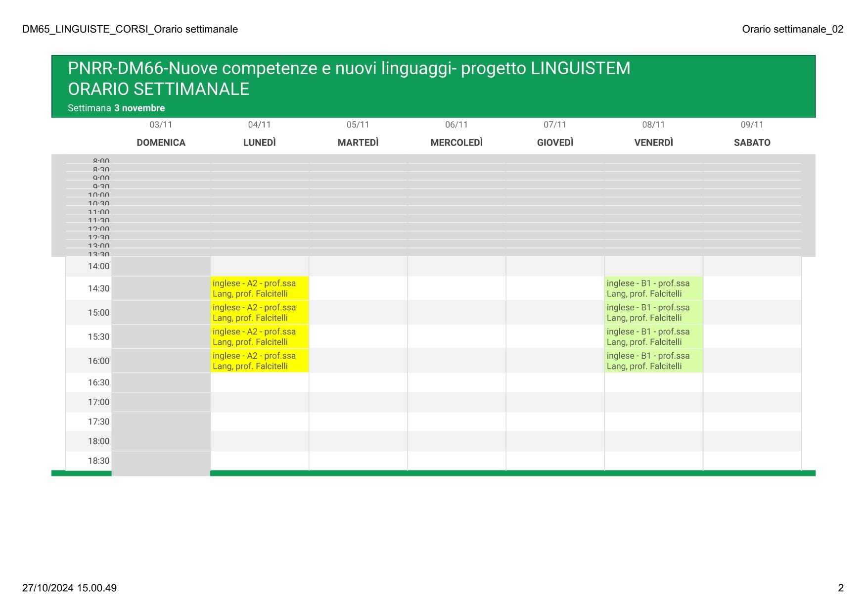This screenshot has height=614, width=868.
Task: Open Monday's 14:30 inglese A2 lesson
Action: 260,288
